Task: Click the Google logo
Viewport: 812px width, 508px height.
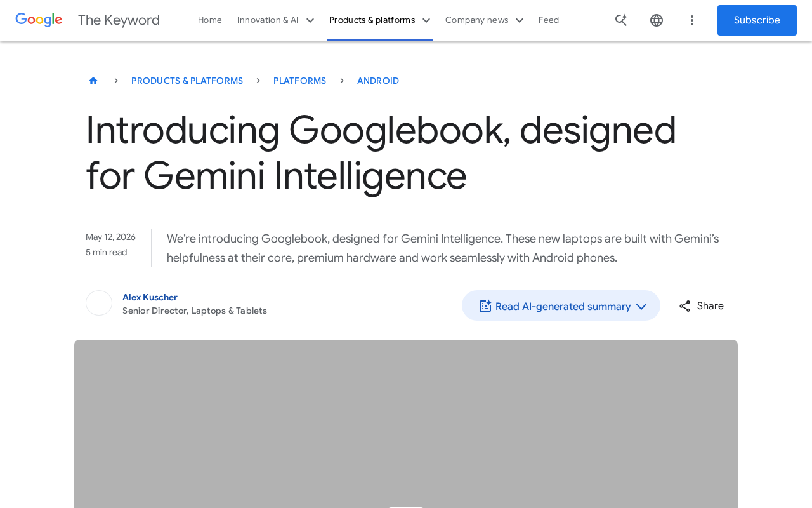Action: tap(39, 20)
